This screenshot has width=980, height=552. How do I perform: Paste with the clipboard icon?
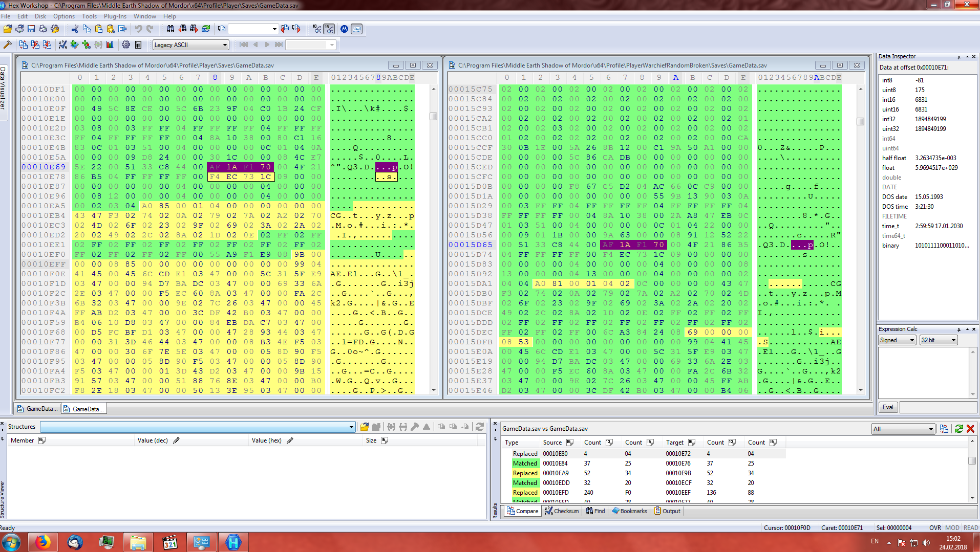coord(98,29)
